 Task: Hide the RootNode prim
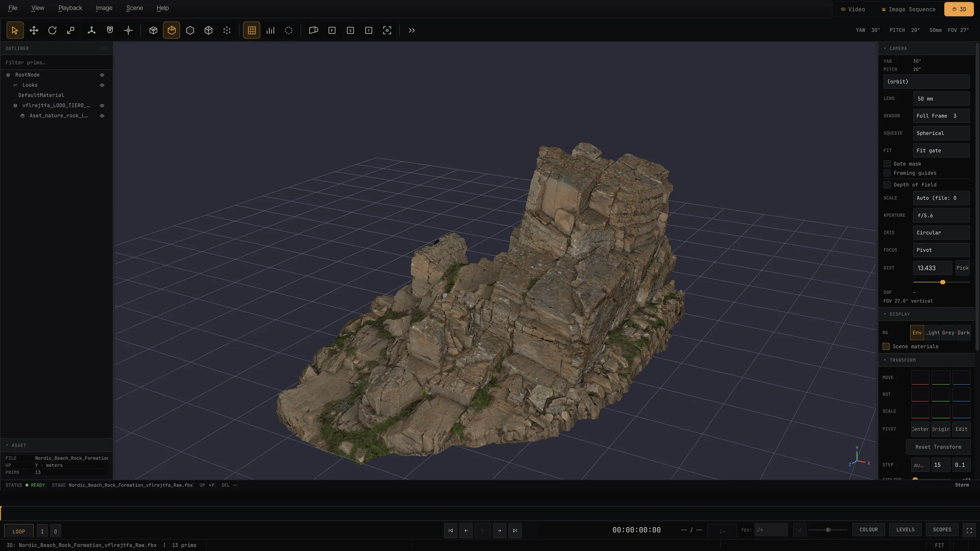click(102, 75)
